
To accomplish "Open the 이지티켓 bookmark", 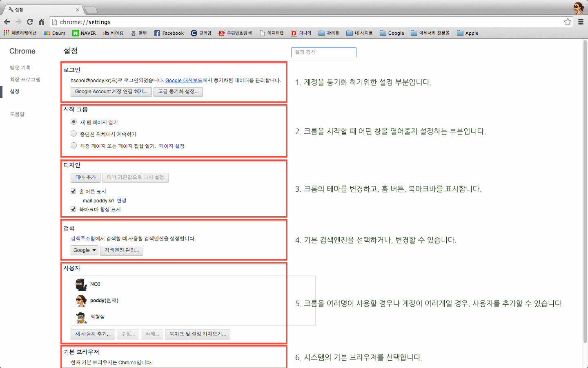I will pos(272,33).
